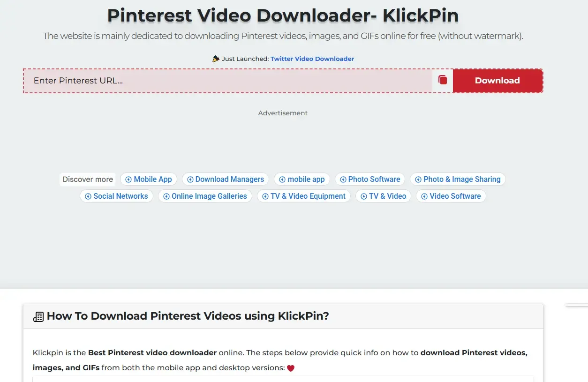Click the megaphone emoji next to Just Launched

(x=215, y=58)
